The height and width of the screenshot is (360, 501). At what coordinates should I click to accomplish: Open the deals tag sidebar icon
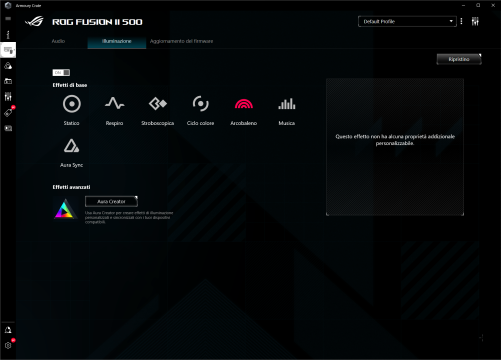8,113
